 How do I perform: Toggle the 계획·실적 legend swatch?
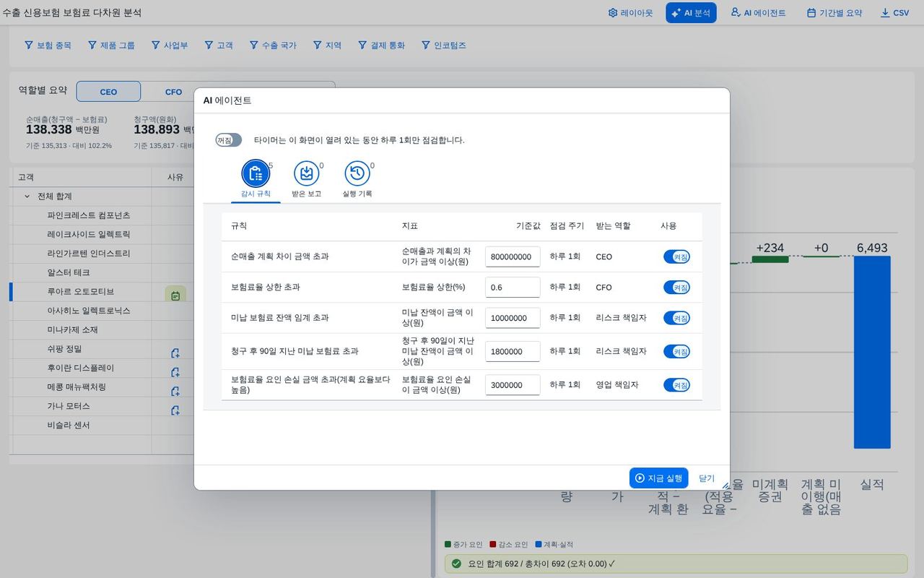tap(538, 544)
